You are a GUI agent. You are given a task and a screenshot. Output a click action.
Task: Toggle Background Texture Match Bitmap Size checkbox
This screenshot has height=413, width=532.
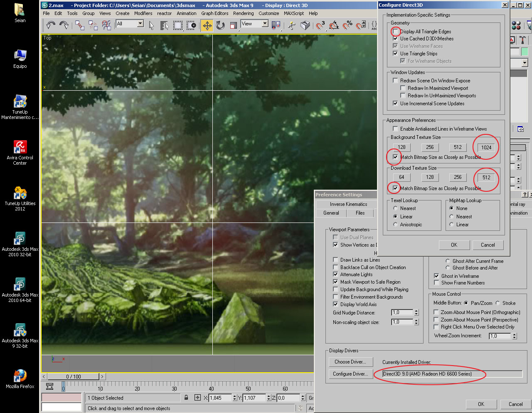pyautogui.click(x=396, y=157)
